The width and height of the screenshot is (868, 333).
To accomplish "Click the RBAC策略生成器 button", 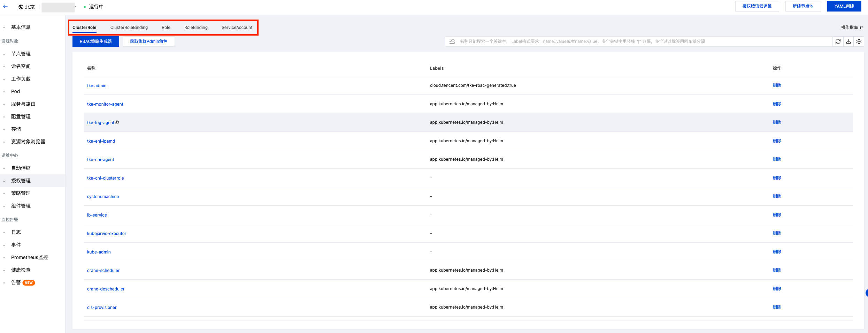I will click(96, 41).
